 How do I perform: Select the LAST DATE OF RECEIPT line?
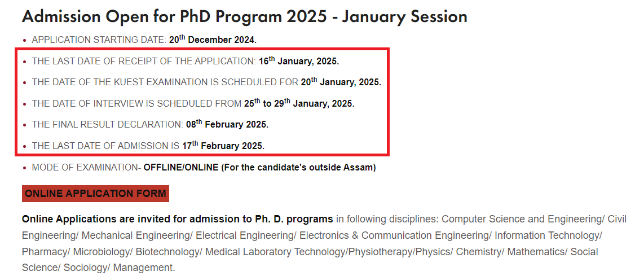(x=186, y=62)
